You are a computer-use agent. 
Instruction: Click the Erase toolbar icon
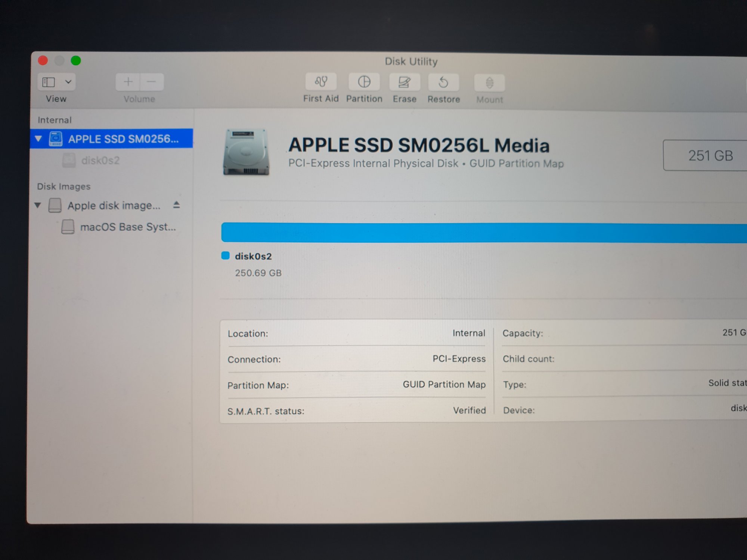click(405, 82)
